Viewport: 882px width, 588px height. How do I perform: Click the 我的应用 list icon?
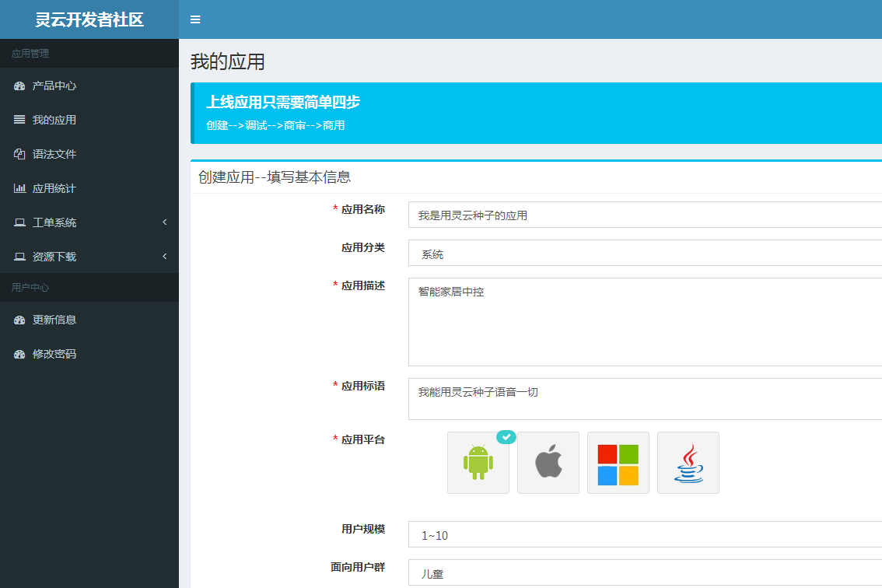click(19, 120)
